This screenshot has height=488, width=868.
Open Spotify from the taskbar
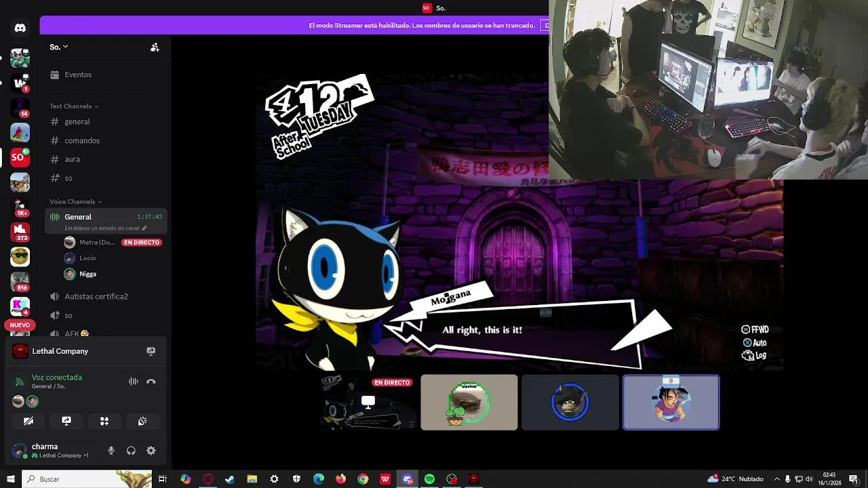coord(429,479)
